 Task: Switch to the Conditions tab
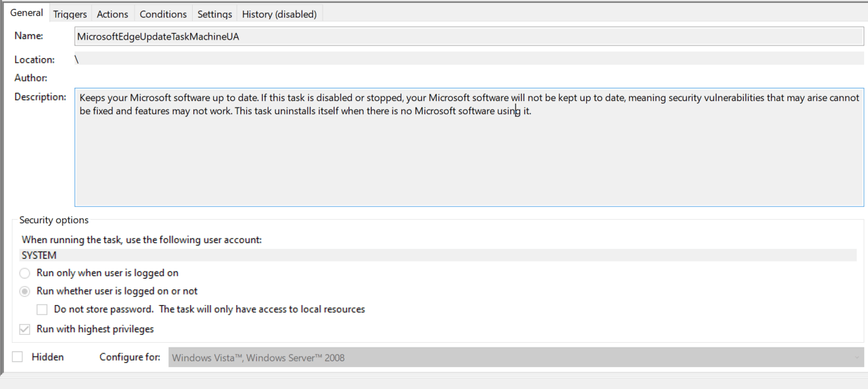[163, 14]
